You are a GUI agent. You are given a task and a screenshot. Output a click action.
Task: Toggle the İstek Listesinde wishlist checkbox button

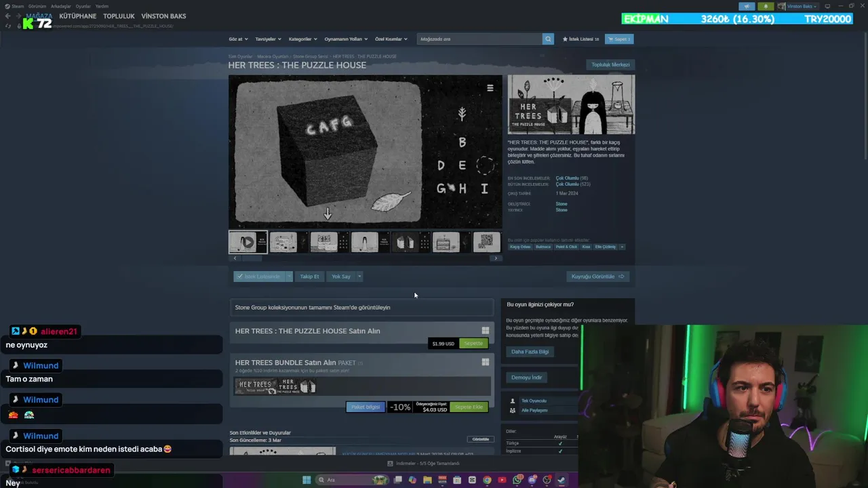pyautogui.click(x=259, y=277)
